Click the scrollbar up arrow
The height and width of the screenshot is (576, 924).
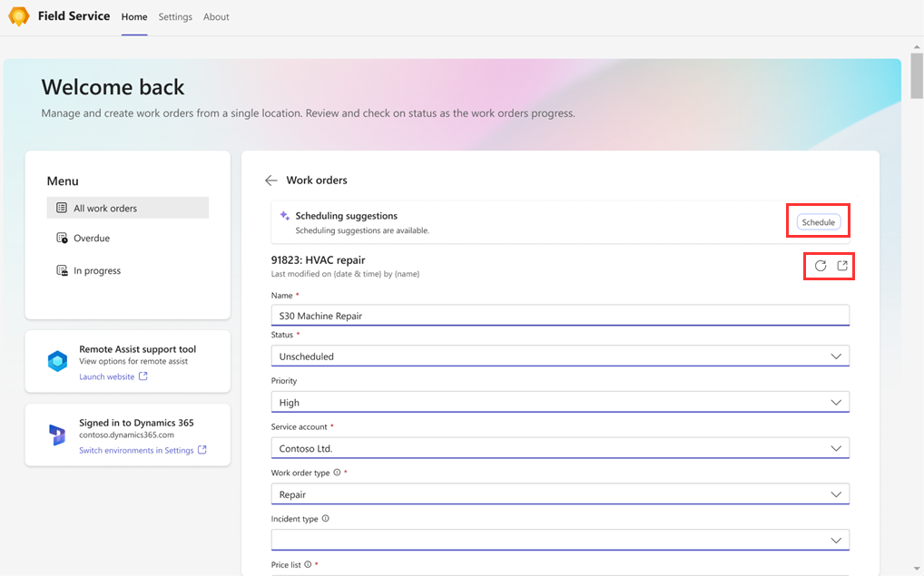pos(917,47)
